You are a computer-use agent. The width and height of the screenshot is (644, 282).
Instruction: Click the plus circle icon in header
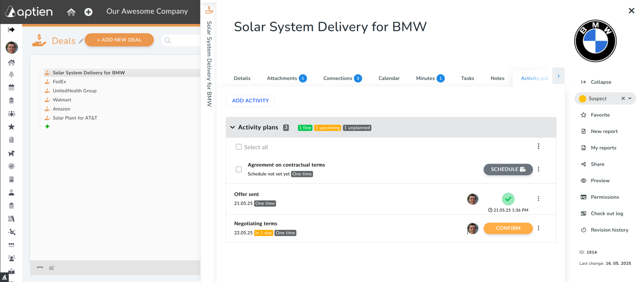tap(89, 12)
